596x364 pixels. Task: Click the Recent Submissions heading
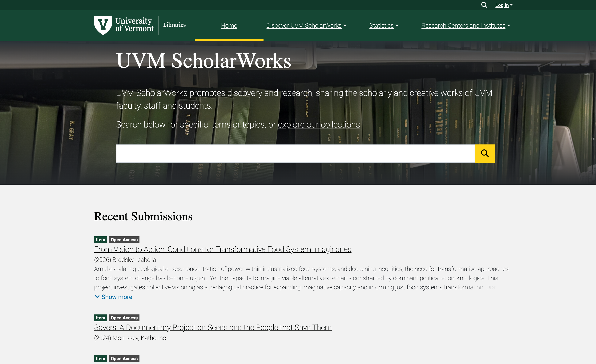[x=143, y=216]
